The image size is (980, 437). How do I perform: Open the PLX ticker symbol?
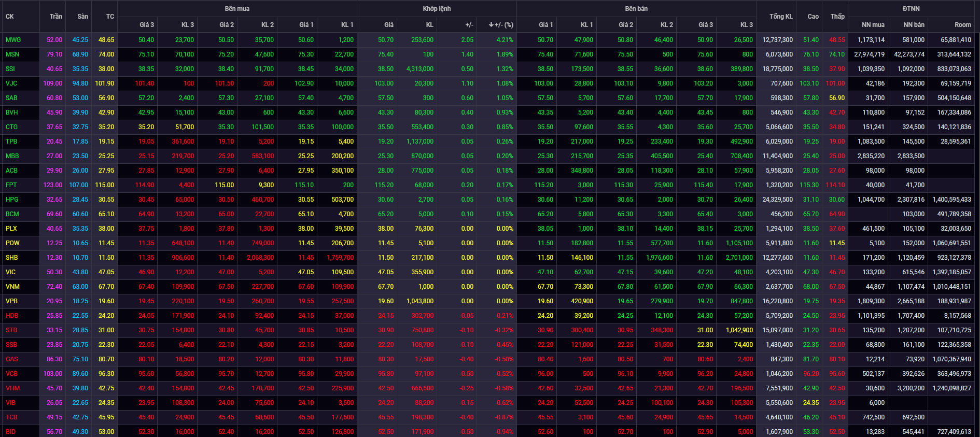pyautogui.click(x=11, y=229)
